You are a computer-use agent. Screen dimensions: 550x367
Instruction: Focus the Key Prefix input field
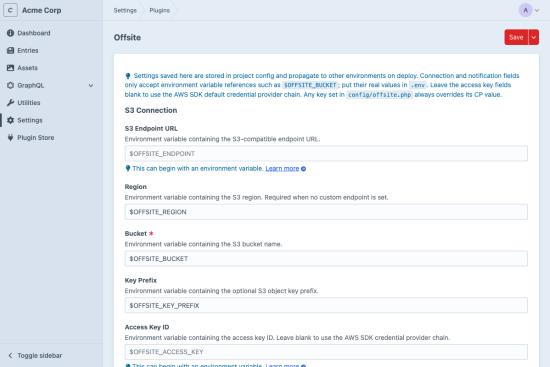pos(326,305)
